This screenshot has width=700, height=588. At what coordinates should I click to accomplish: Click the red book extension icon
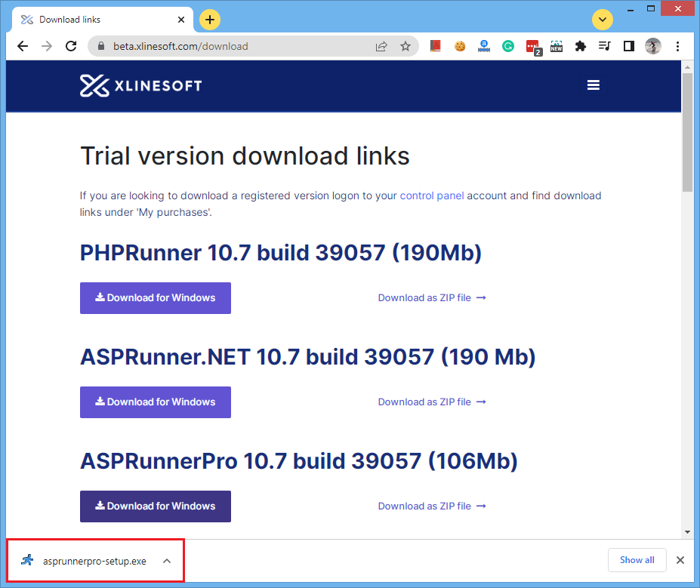(435, 46)
